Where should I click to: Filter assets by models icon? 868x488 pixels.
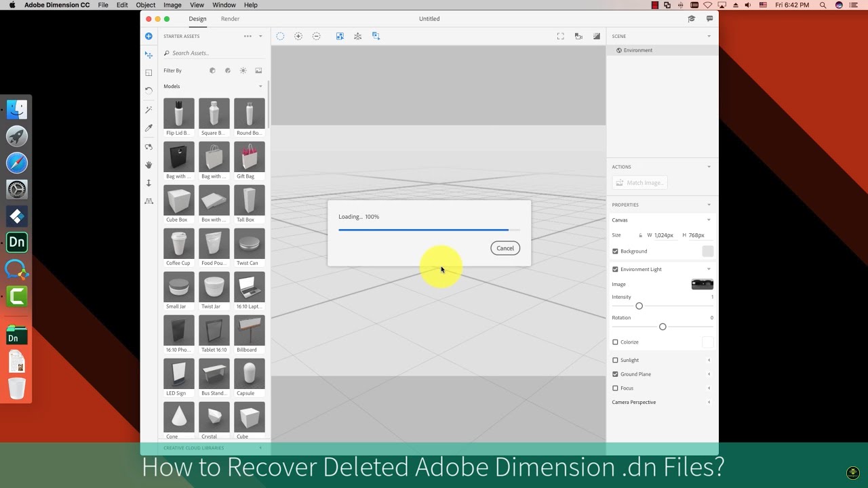click(212, 70)
